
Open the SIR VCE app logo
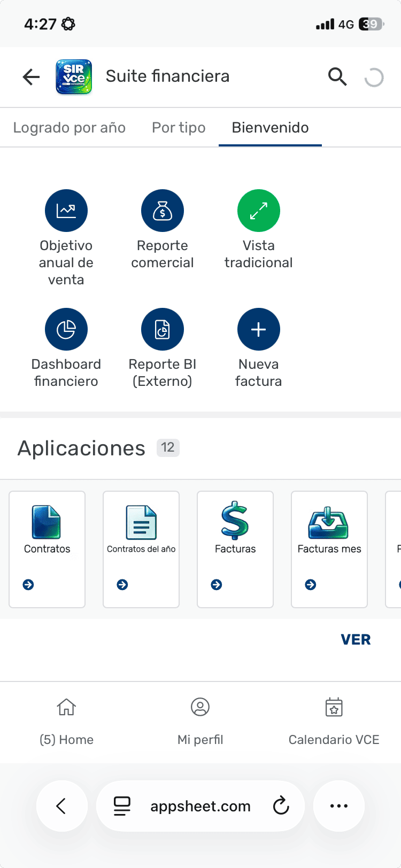click(x=74, y=77)
